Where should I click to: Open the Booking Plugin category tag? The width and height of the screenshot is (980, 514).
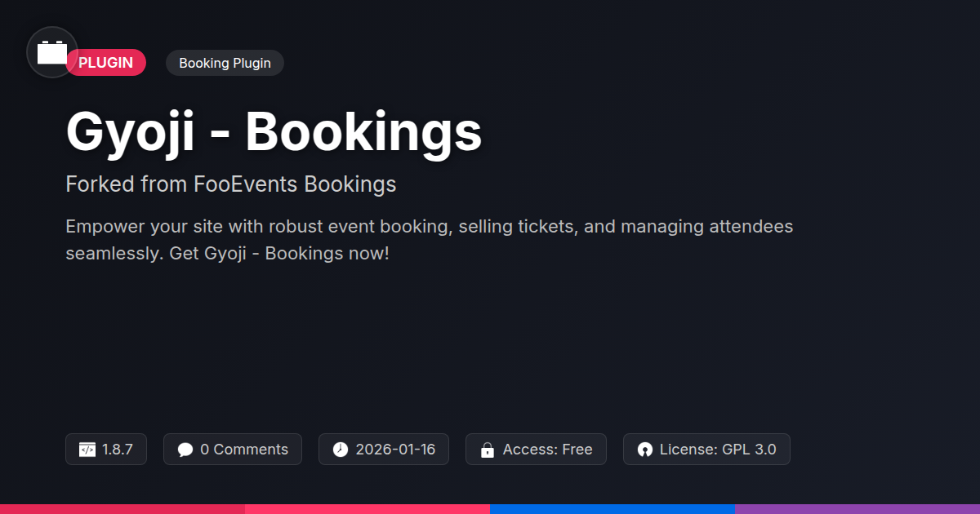[225, 63]
